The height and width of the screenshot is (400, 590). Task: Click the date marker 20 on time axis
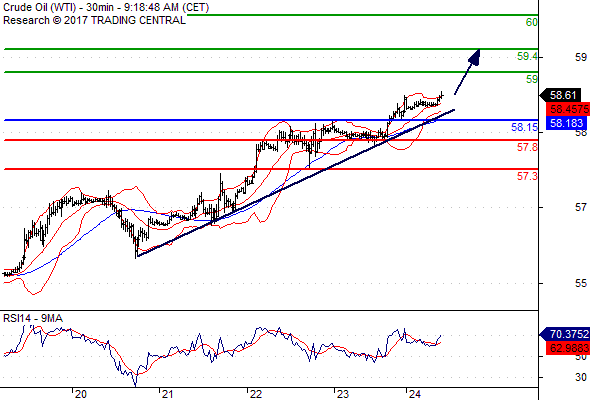pyautogui.click(x=80, y=394)
